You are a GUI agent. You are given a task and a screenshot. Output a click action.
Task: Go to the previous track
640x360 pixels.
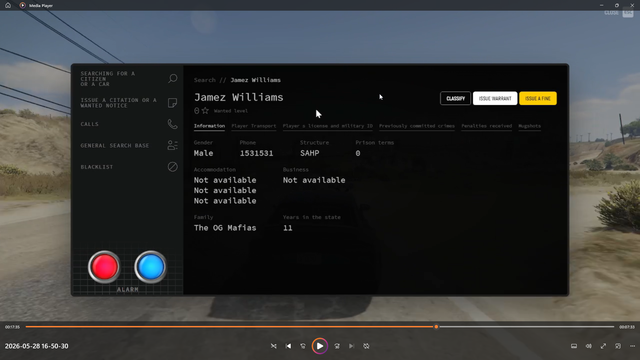(x=289, y=346)
